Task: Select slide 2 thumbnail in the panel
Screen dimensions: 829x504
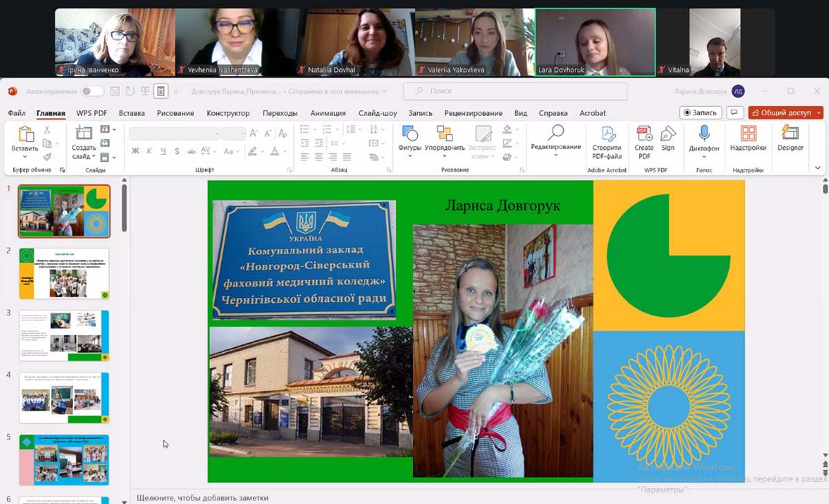Action: click(x=64, y=273)
